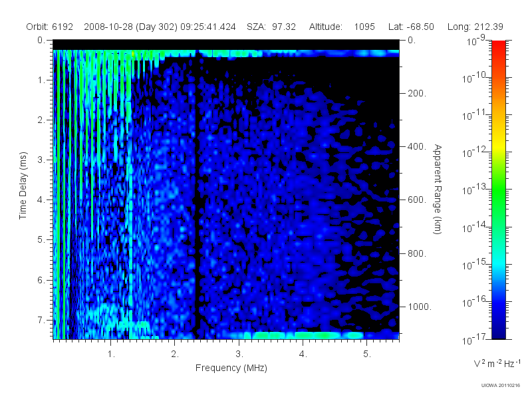Click the Altitude: 1095 header text
This screenshot has width=532, height=399.
point(342,27)
